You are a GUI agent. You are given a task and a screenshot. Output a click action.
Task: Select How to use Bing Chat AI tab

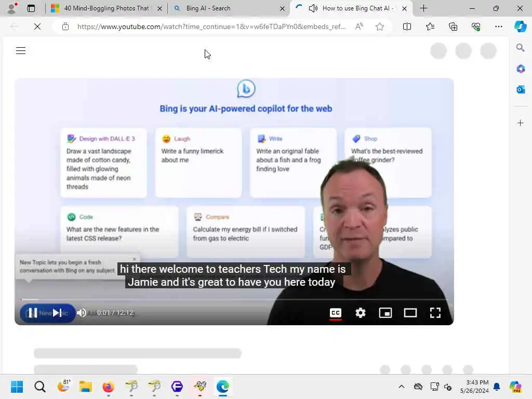[x=351, y=8]
